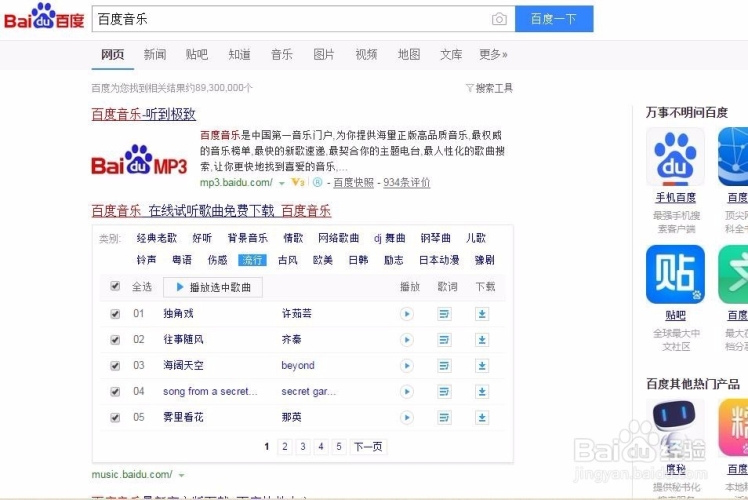748x500 pixels.
Task: Play song 01 独角戏
Action: [x=406, y=314]
